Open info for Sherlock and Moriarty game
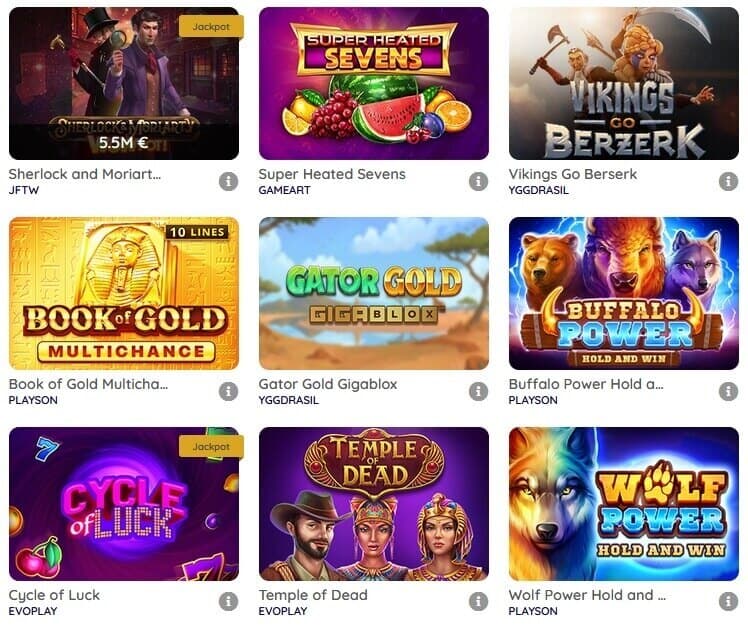Image resolution: width=748 pixels, height=628 pixels. (x=229, y=181)
